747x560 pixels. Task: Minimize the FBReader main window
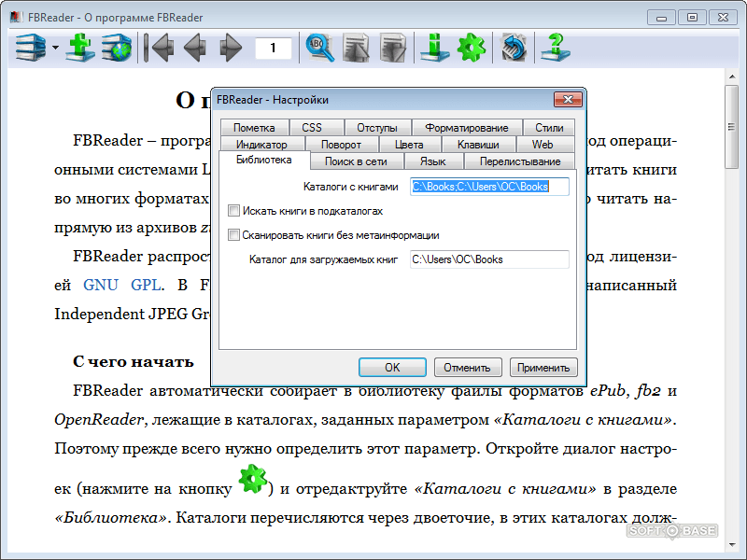(661, 18)
